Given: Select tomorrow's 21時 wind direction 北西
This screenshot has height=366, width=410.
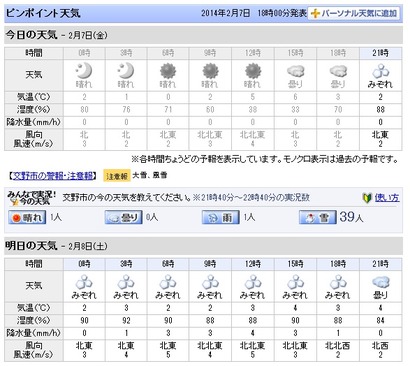Looking at the screenshot, I should coord(381,346).
